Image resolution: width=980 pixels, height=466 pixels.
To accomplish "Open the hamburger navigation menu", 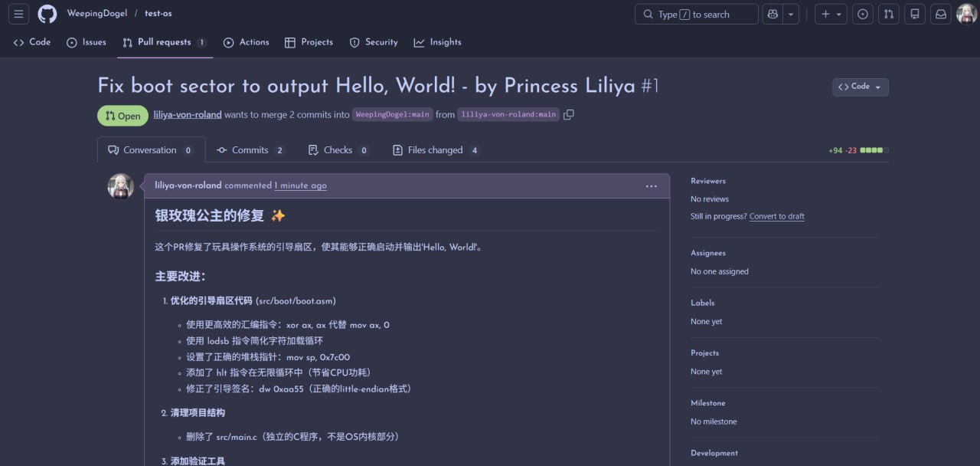I will click(x=19, y=14).
